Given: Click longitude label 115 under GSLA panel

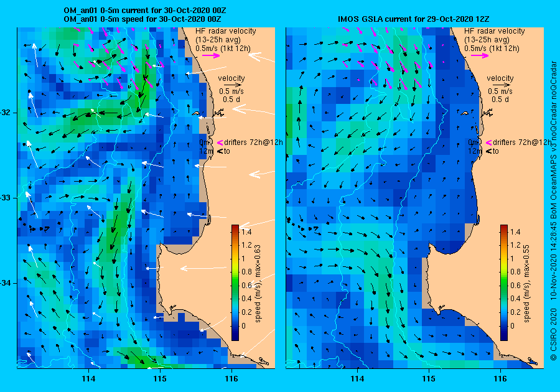Looking at the screenshot, I should pyautogui.click(x=429, y=379).
